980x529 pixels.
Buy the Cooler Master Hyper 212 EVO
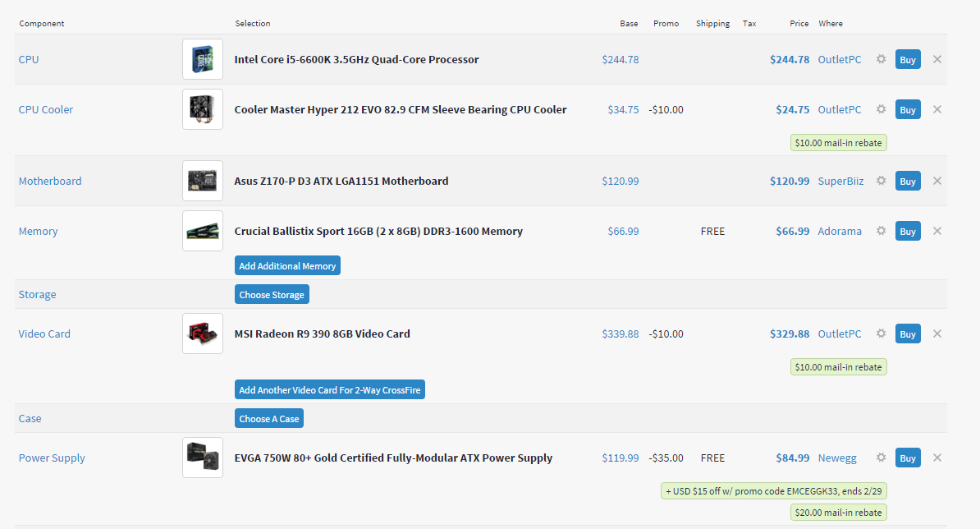click(x=908, y=109)
